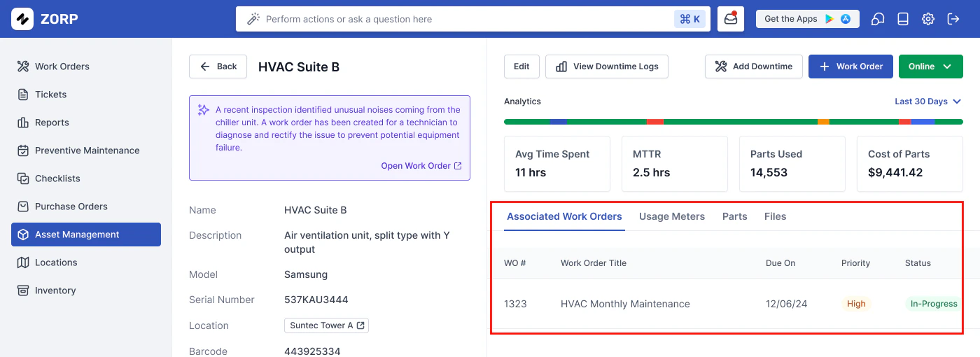Click the Checklists icon in sidebar
Screen dimensions: 980x357
[23, 178]
